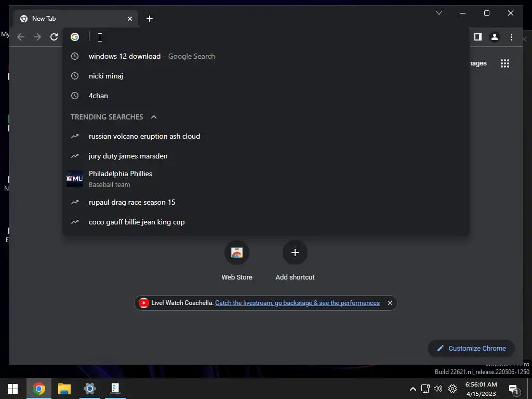
Task: Reload the page with the refresh icon
Action: click(x=54, y=37)
